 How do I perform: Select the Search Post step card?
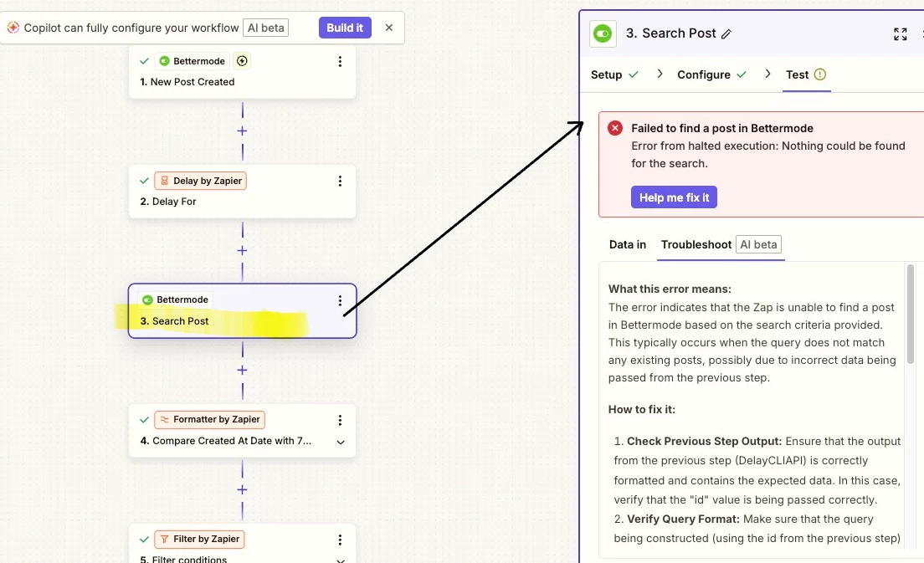click(242, 311)
